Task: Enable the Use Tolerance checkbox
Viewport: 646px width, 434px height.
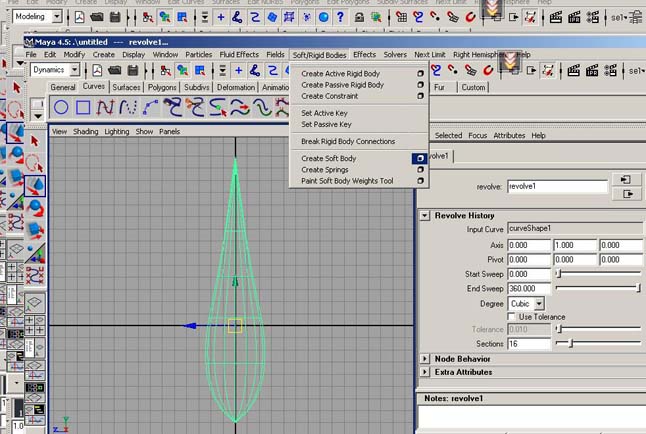Action: click(x=512, y=317)
